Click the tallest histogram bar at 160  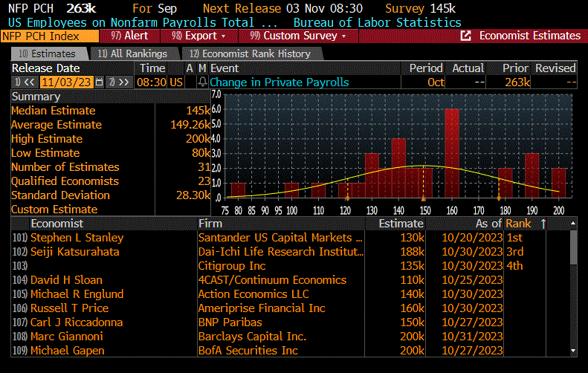point(452,153)
